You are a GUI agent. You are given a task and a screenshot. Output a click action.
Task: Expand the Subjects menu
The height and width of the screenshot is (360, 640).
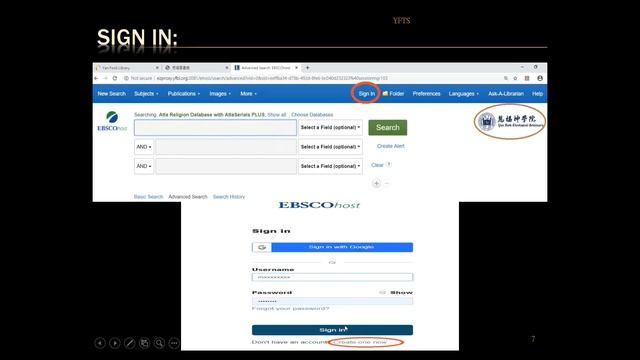pos(146,94)
